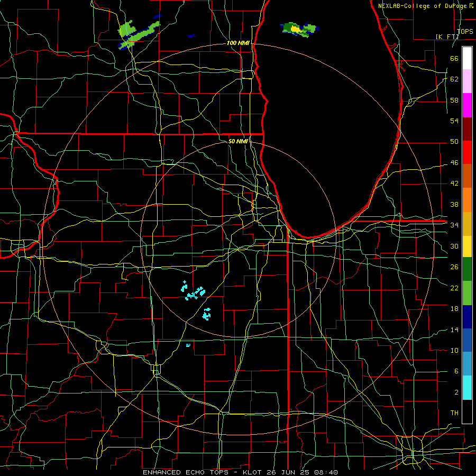
Task: Select the dark green legend swatch
Action: coord(467,269)
